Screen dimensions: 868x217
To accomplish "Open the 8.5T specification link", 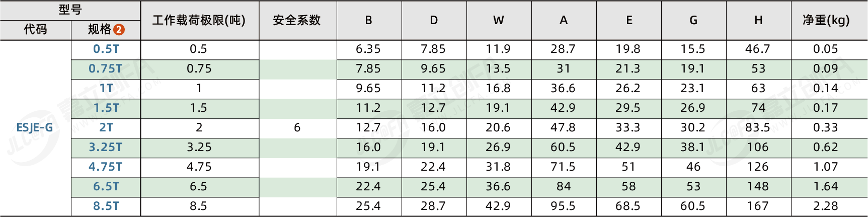I will [106, 206].
